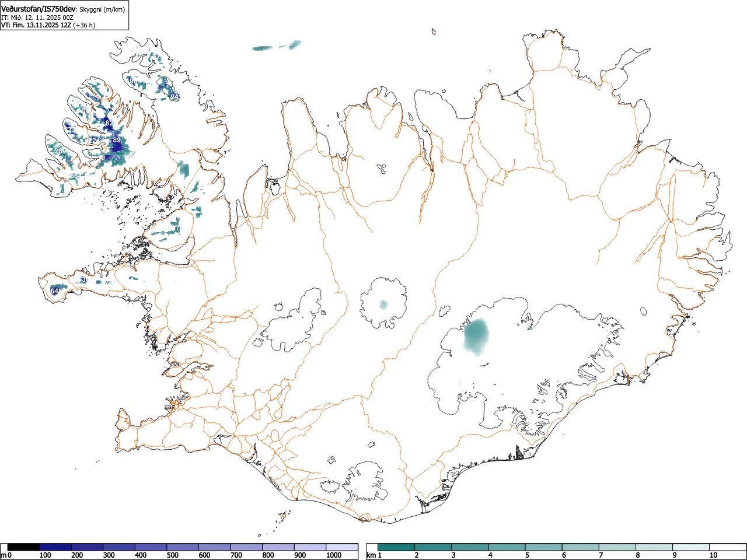Choose the 4–5 km legend swatch
This screenshot has width=747, height=560.
tap(507, 547)
